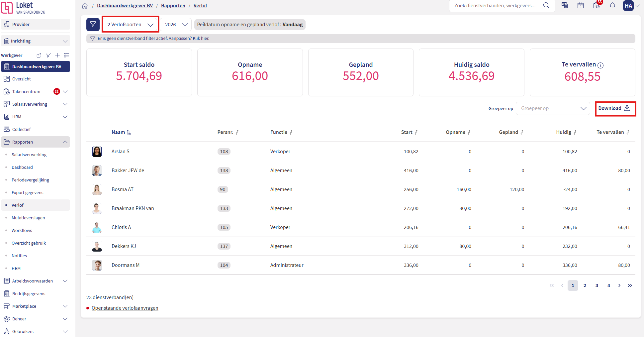Click the werkgever filter funnel icon in sidebar

48,55
